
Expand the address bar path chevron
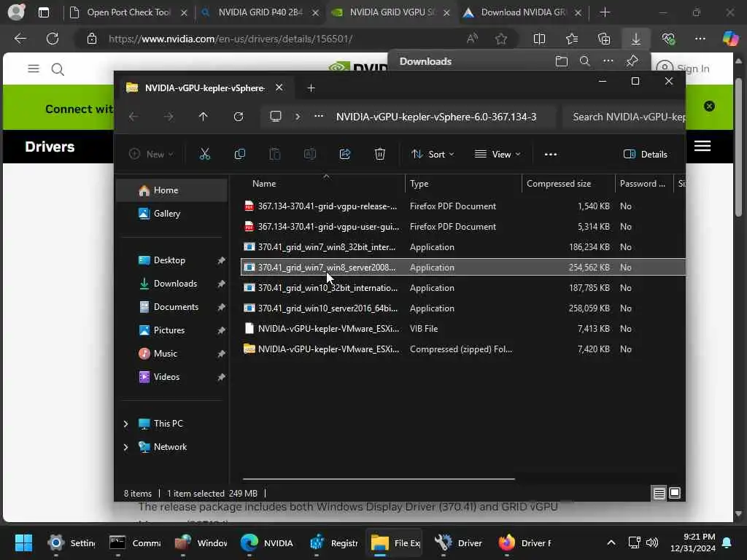point(298,117)
